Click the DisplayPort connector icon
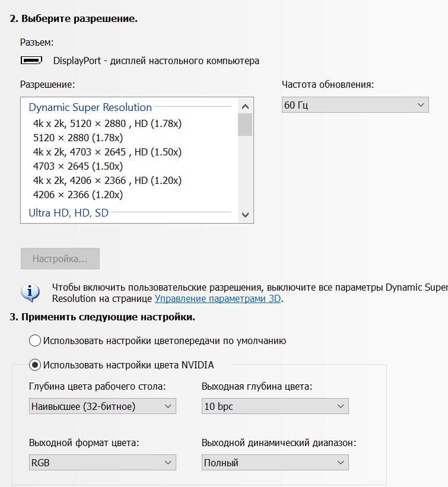 pyautogui.click(x=31, y=61)
